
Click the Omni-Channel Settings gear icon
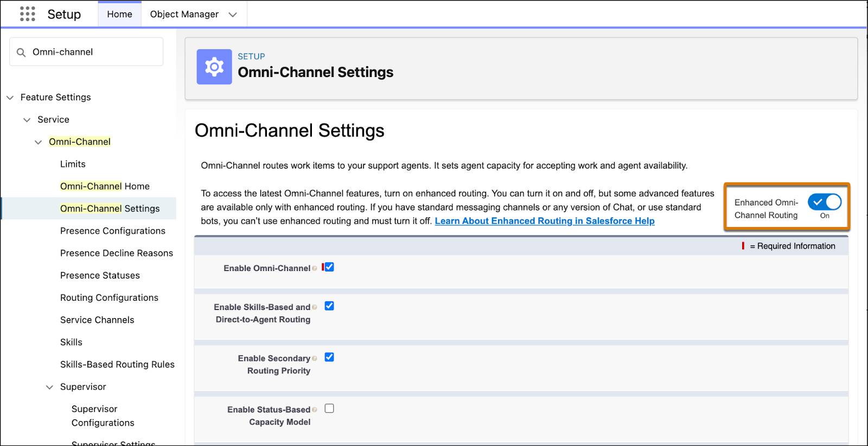(x=214, y=67)
